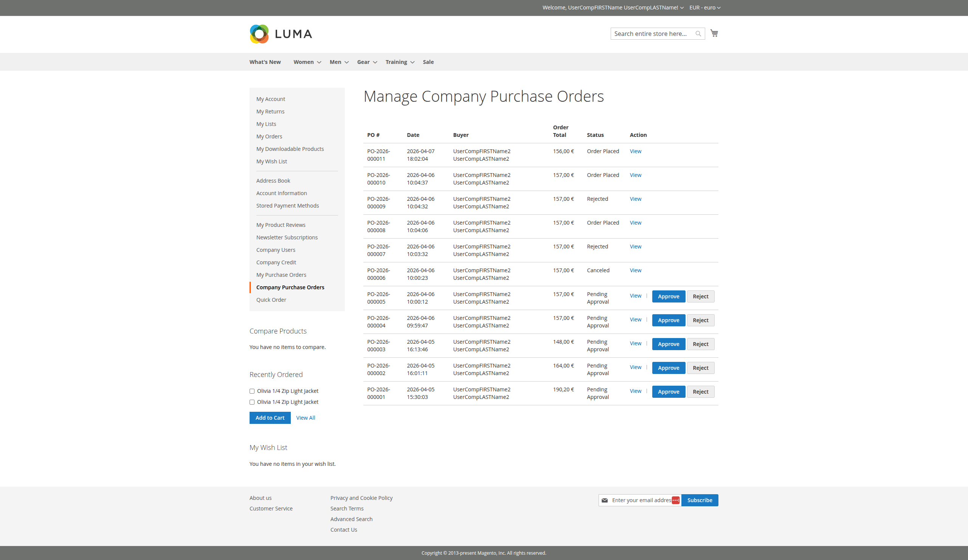
Task: Click the newsletter envelope icon
Action: [x=605, y=500]
